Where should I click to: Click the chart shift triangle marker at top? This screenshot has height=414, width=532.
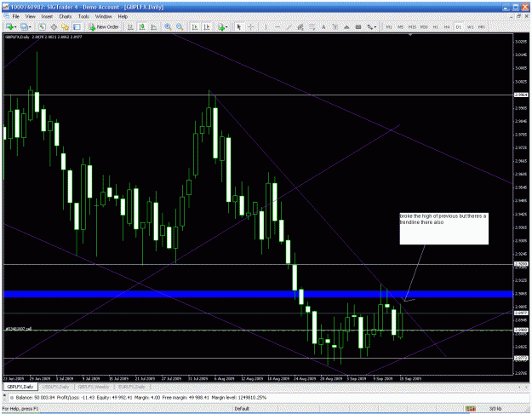pos(410,35)
